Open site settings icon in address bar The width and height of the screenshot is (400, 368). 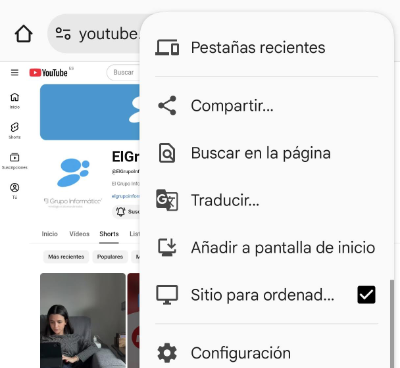(x=63, y=34)
